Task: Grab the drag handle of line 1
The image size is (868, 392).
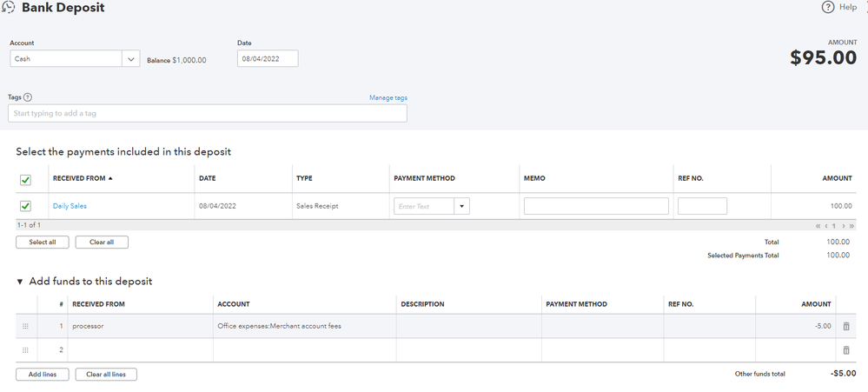Action: pyautogui.click(x=25, y=326)
